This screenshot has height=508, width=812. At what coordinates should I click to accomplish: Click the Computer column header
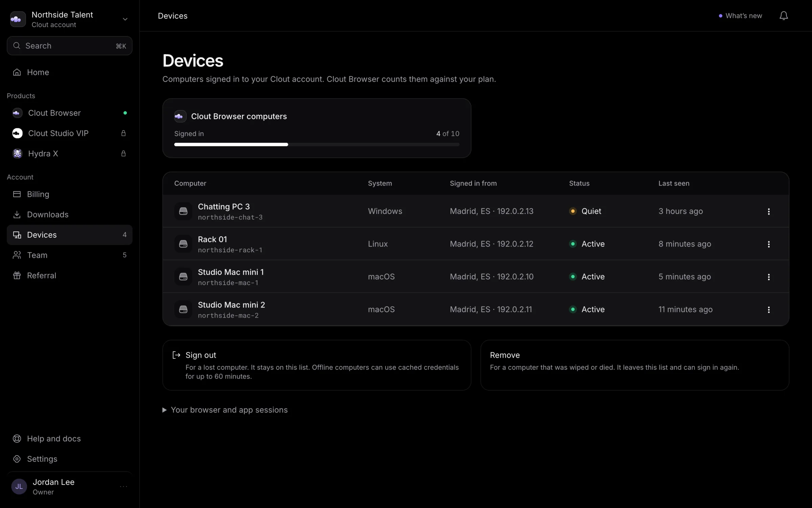190,183
